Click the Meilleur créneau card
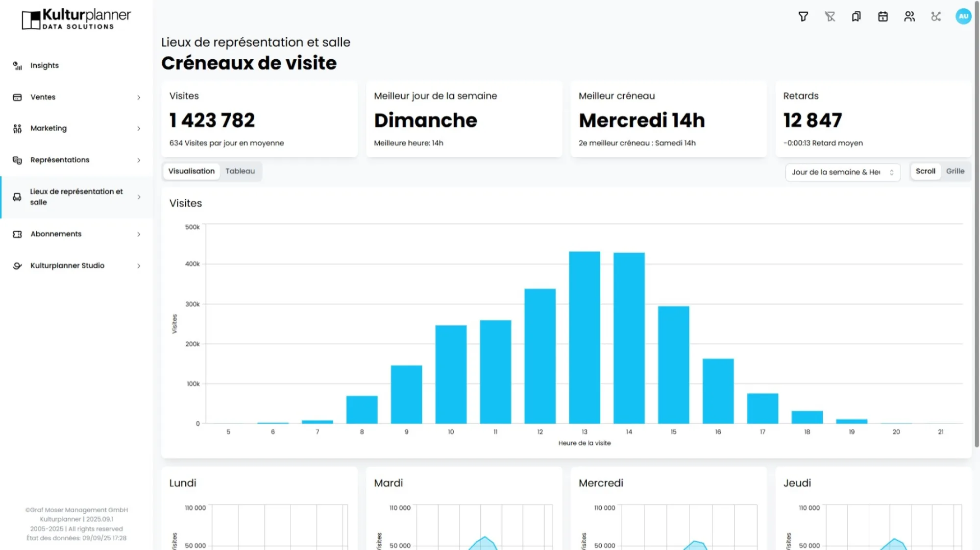The width and height of the screenshot is (980, 550). [x=668, y=119]
